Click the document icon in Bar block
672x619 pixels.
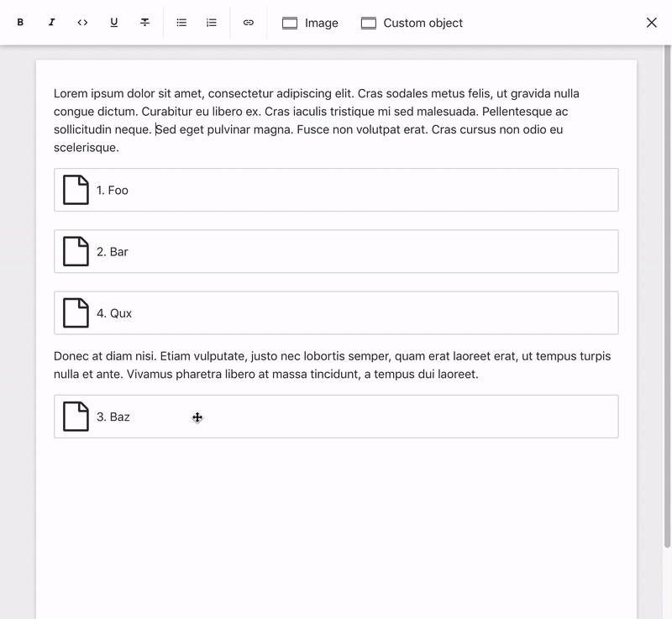coord(76,251)
